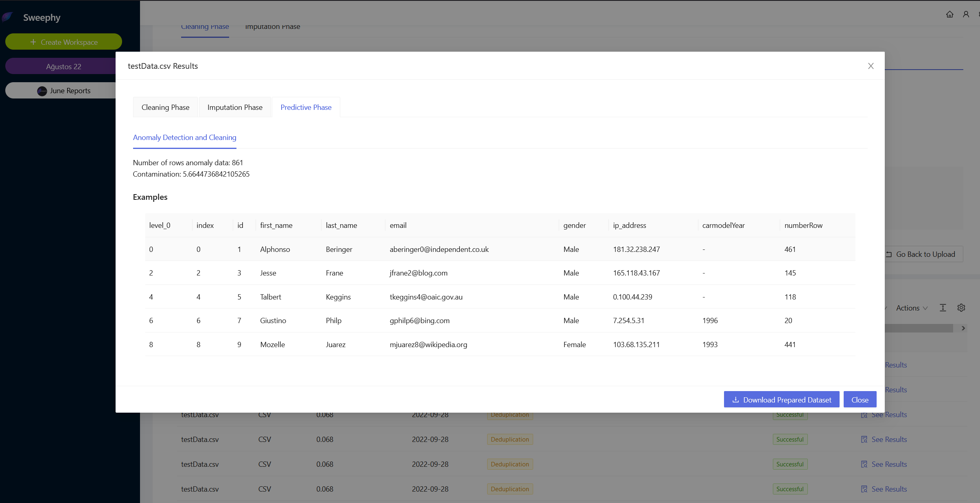Viewport: 980px width, 503px height.
Task: Click See Results in the last visible testData.csv row
Action: 884,489
